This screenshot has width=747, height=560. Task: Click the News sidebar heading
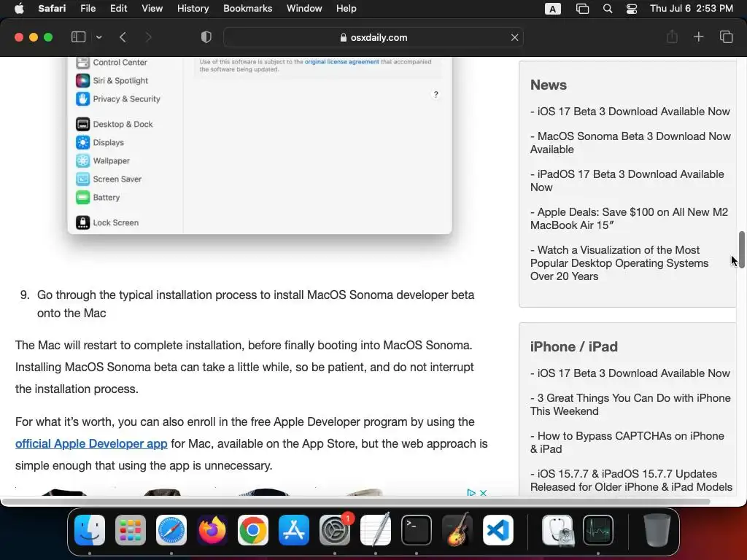click(549, 85)
